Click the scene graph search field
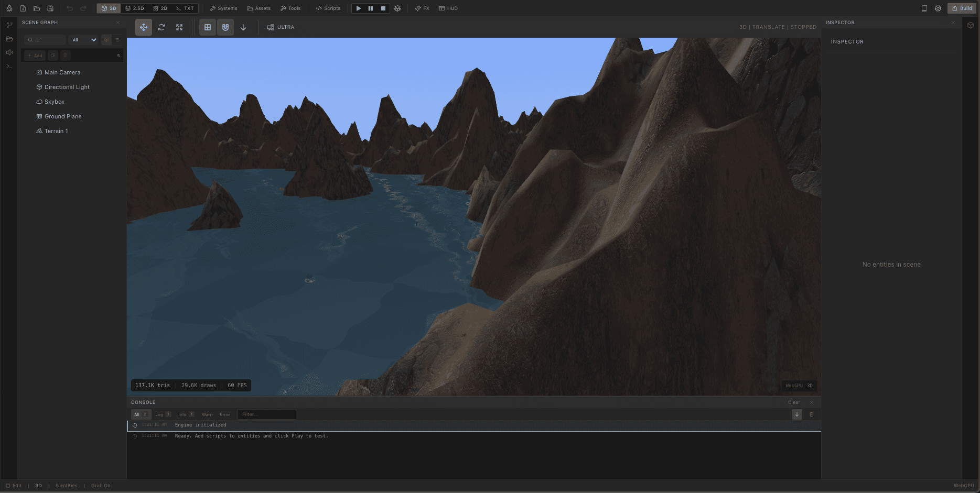This screenshot has height=493, width=980. point(45,40)
